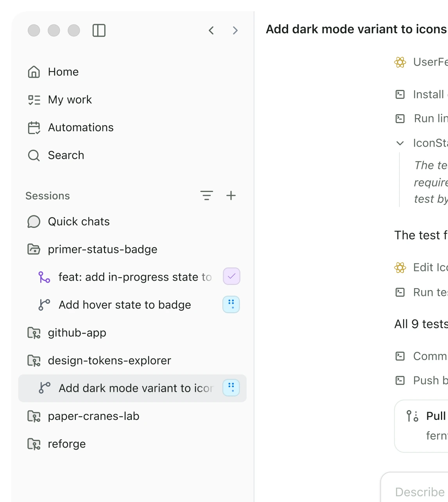Expand the paper-cranes-lab repository

[x=133, y=416]
